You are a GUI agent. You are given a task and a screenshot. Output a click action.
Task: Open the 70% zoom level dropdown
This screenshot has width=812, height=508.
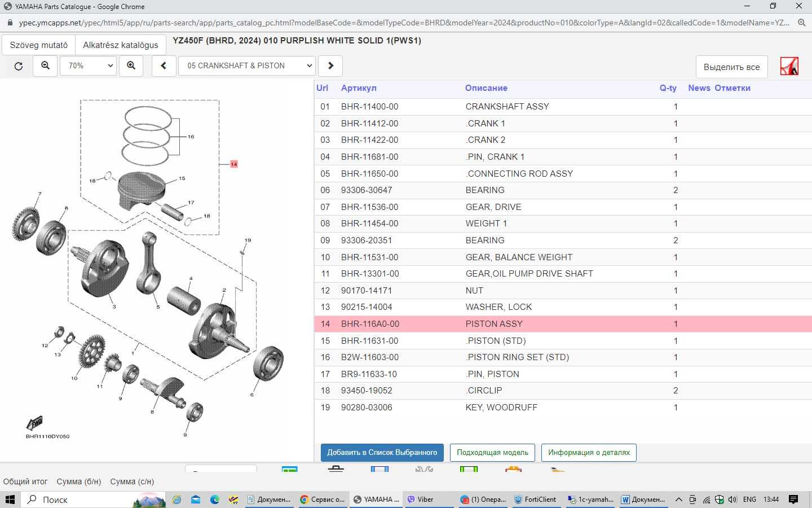click(89, 66)
